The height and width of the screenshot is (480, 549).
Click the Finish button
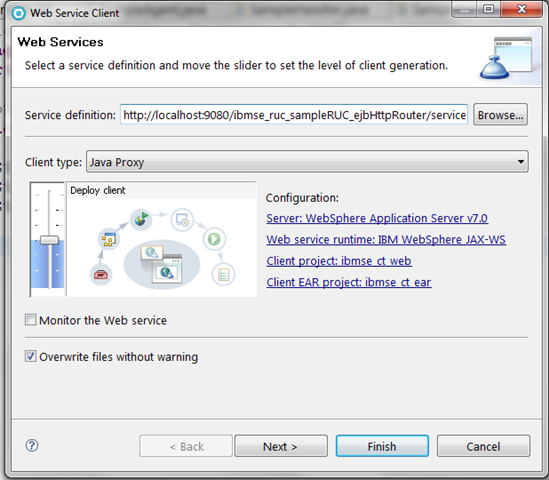point(382,446)
